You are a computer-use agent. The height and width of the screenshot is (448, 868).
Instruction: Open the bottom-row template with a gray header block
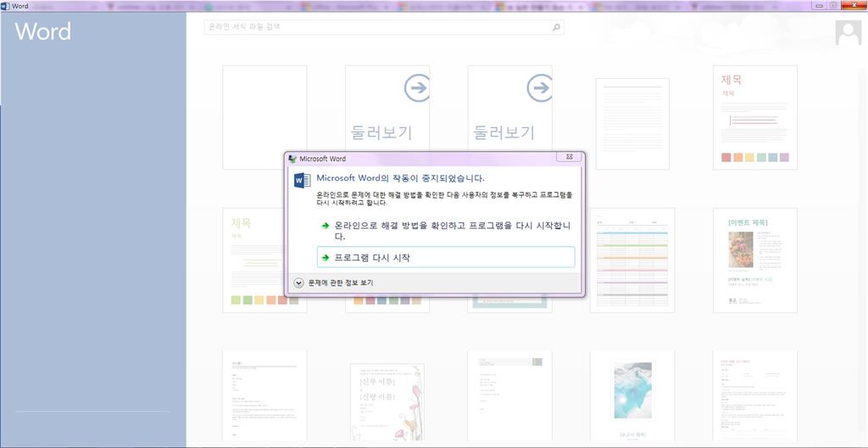tap(509, 396)
